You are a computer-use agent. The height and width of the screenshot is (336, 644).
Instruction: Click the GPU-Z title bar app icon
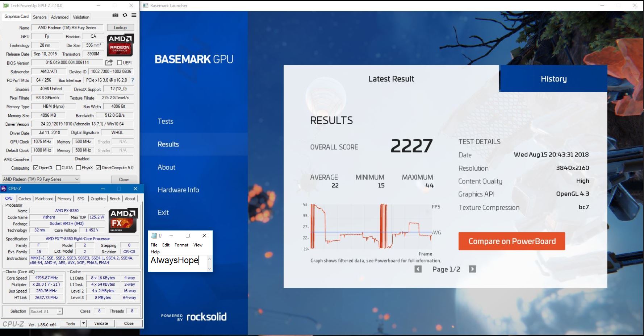click(6, 5)
